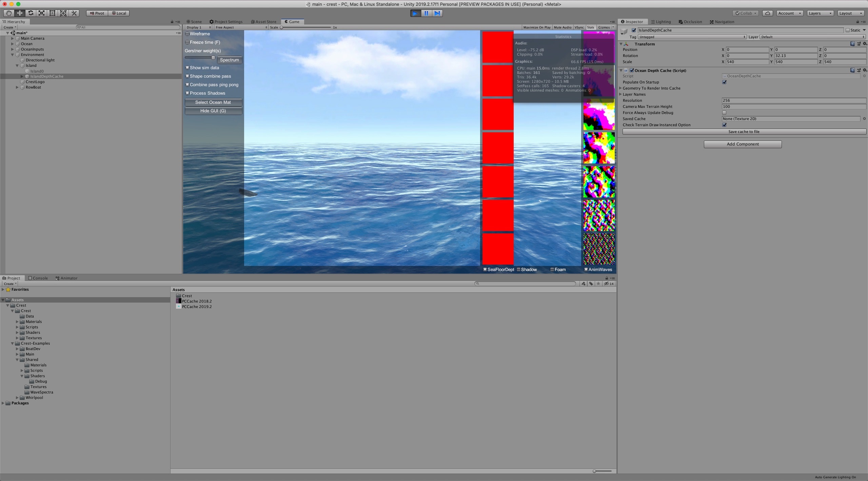Enable Force Always Update Debug
868x481 pixels.
pos(725,113)
